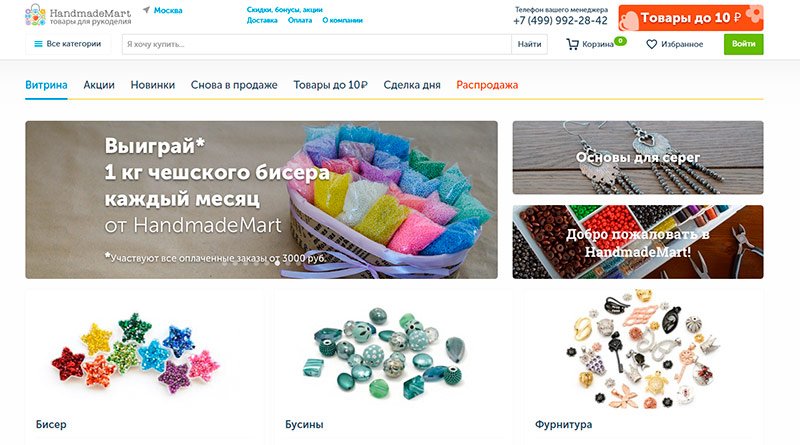The image size is (800, 445).
Task: Go to the Распродажа tab
Action: pyautogui.click(x=487, y=85)
